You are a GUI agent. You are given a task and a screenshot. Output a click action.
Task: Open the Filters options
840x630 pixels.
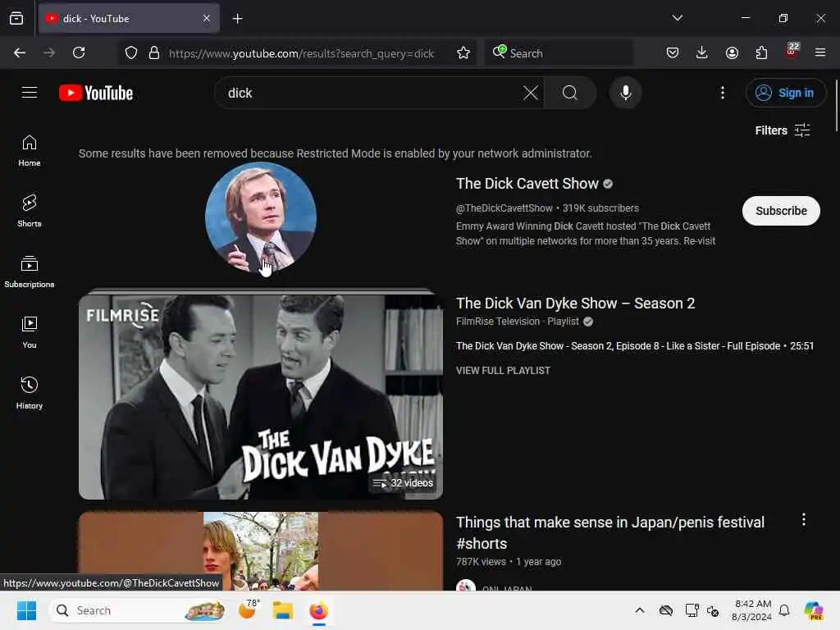[x=782, y=130]
